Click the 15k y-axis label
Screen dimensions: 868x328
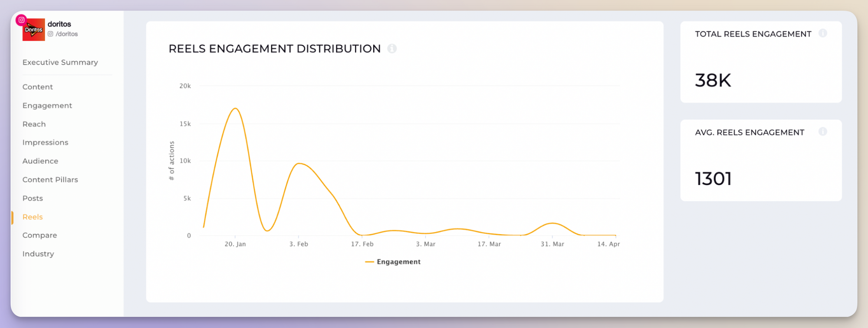click(x=185, y=124)
